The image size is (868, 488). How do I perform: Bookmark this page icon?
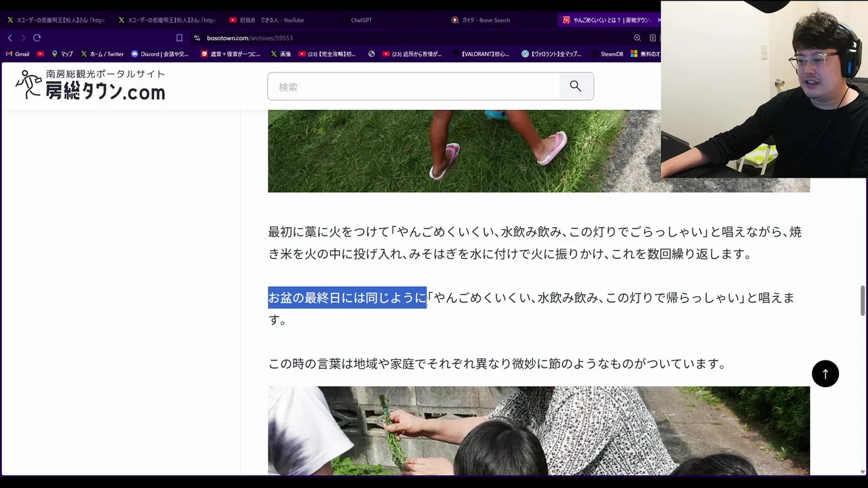[x=179, y=38]
